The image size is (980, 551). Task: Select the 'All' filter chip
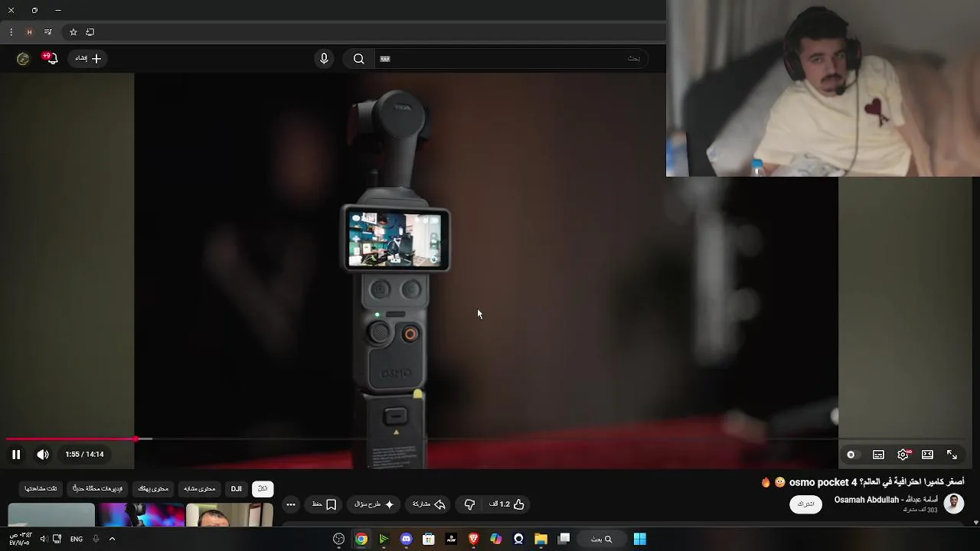(263, 488)
